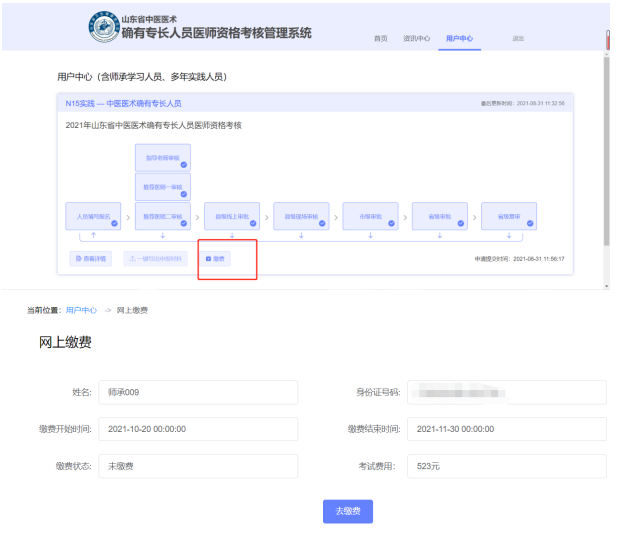This screenshot has height=533, width=624.
Task: Click the 一键导出申报材料 button
Action: click(x=154, y=258)
